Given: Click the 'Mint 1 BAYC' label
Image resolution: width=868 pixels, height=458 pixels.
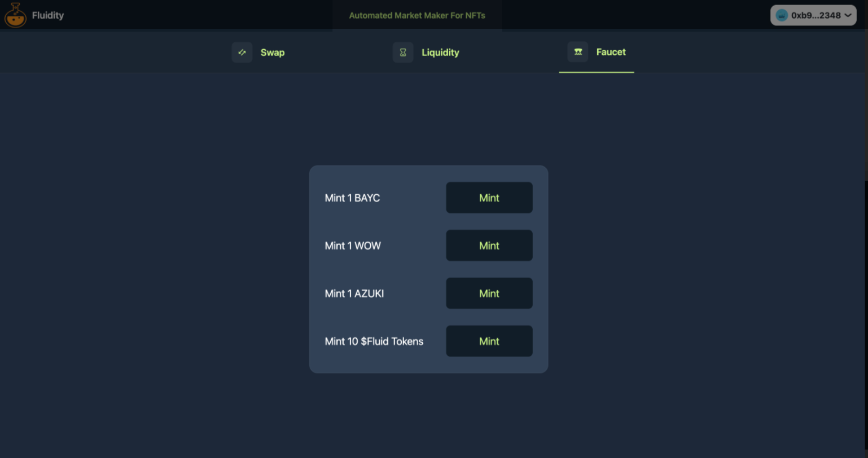Looking at the screenshot, I should point(352,198).
